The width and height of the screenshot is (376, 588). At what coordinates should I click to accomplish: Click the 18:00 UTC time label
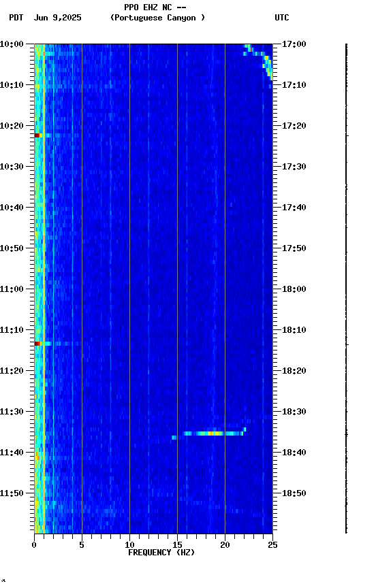coord(294,289)
